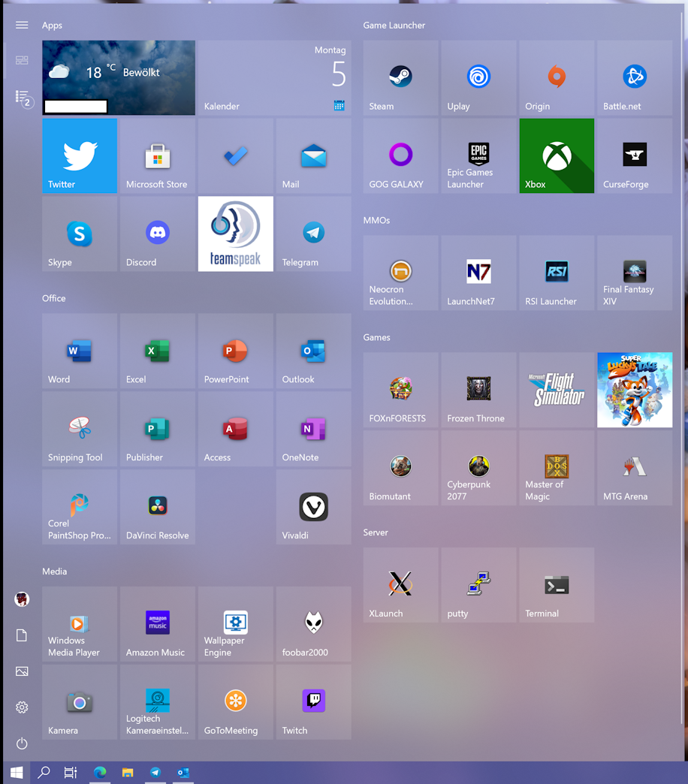Open the Kamera tile
Viewport: 688px width, 784px height.
click(x=80, y=701)
